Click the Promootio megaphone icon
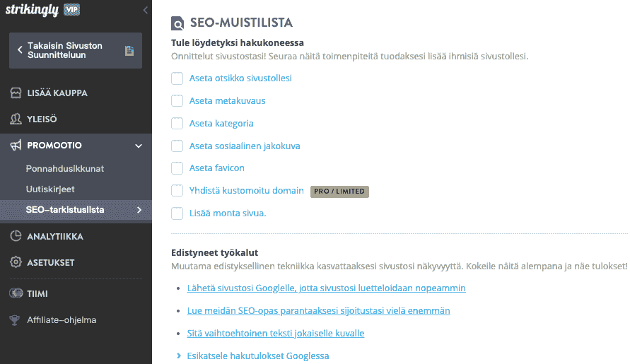Viewport: 630px width, 364px height. [x=15, y=146]
